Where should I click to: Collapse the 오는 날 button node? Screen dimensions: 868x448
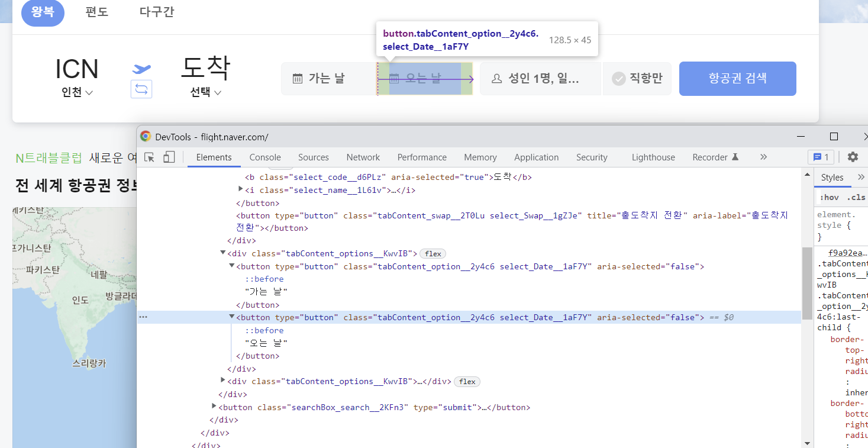click(232, 317)
